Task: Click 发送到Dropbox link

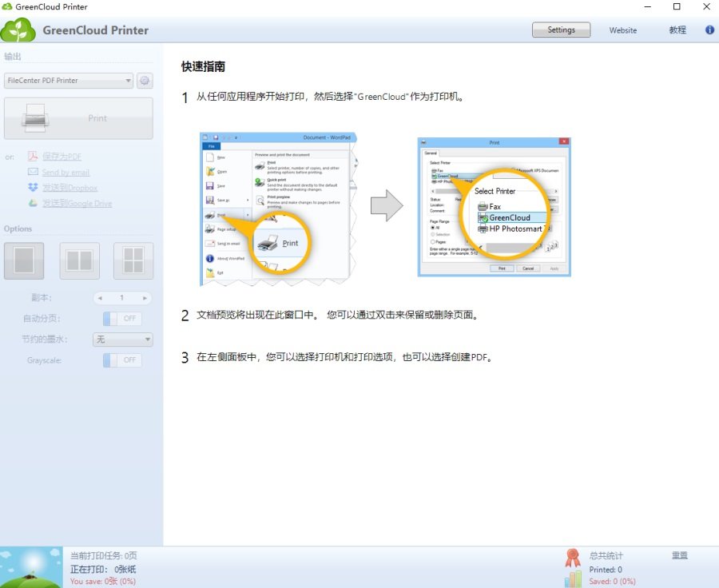Action: pyautogui.click(x=70, y=188)
